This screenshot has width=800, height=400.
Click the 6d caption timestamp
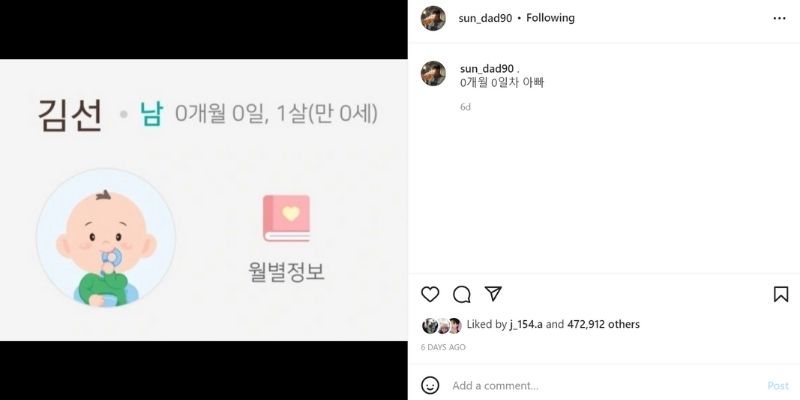(465, 107)
